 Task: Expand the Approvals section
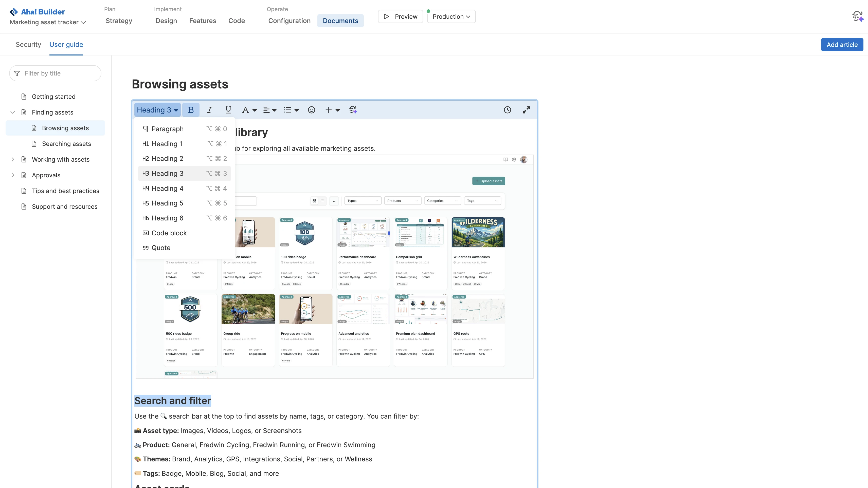[x=13, y=175]
